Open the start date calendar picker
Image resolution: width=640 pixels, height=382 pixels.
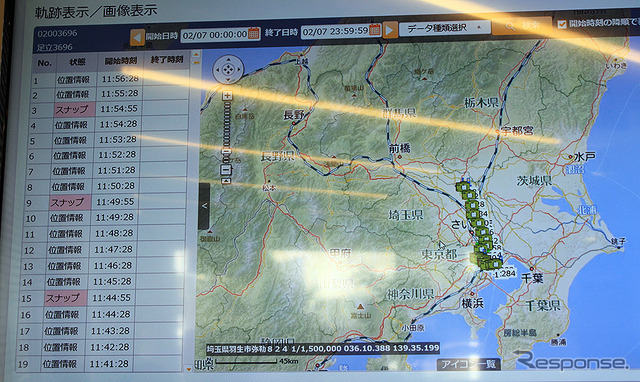click(254, 33)
